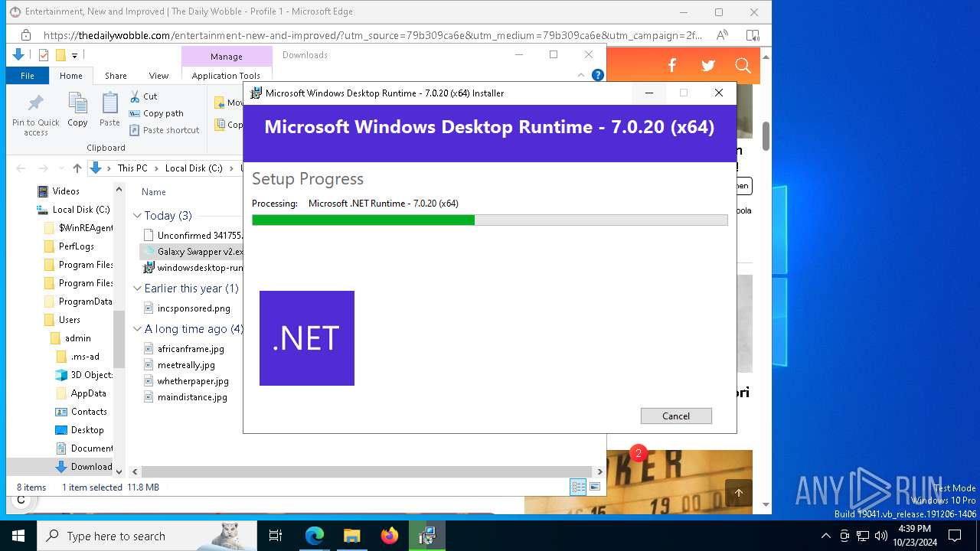The width and height of the screenshot is (980, 551).
Task: Open Task View on the taskbar
Action: tap(276, 536)
